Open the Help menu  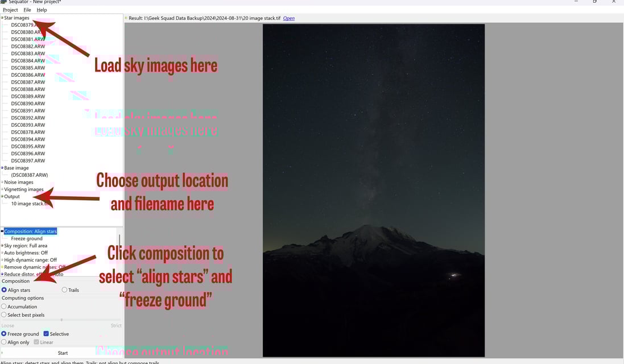click(x=42, y=10)
